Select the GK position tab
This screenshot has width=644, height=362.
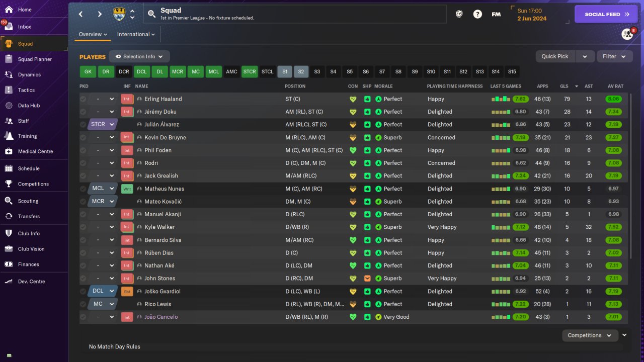tap(88, 72)
